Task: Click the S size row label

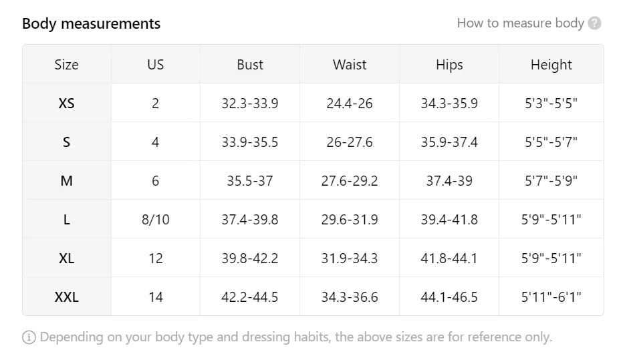Action: [x=66, y=142]
